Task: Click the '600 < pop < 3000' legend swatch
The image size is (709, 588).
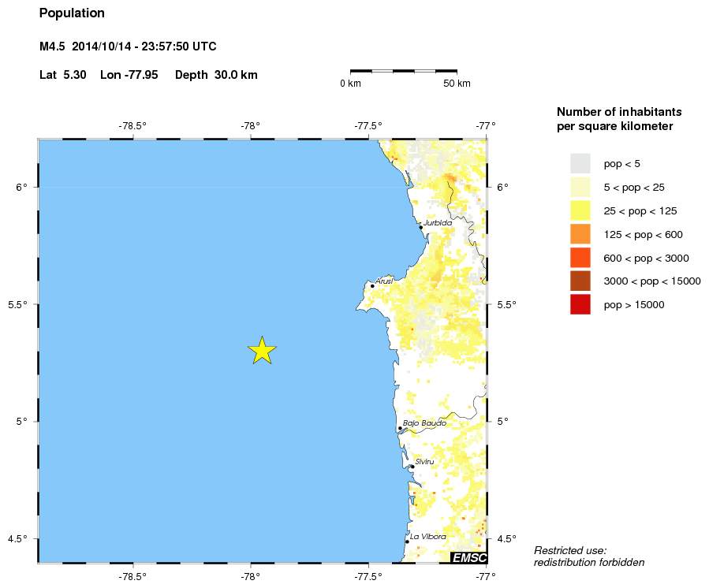Action: (x=580, y=258)
